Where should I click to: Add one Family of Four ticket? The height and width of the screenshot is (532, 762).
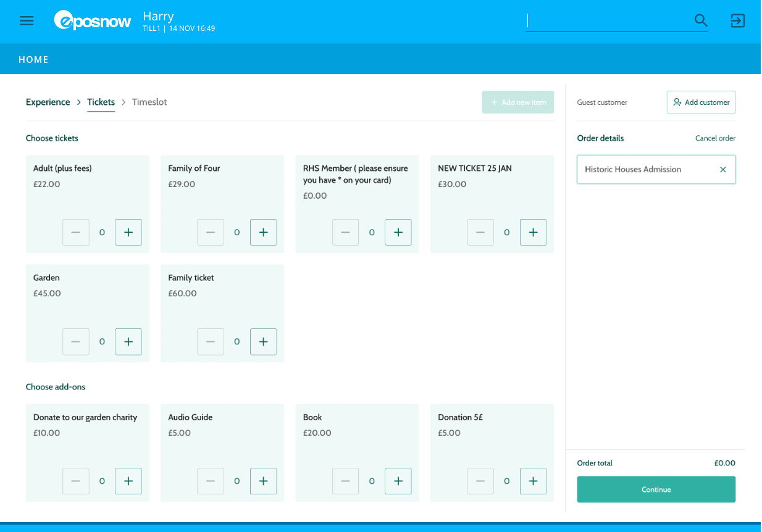(x=263, y=233)
